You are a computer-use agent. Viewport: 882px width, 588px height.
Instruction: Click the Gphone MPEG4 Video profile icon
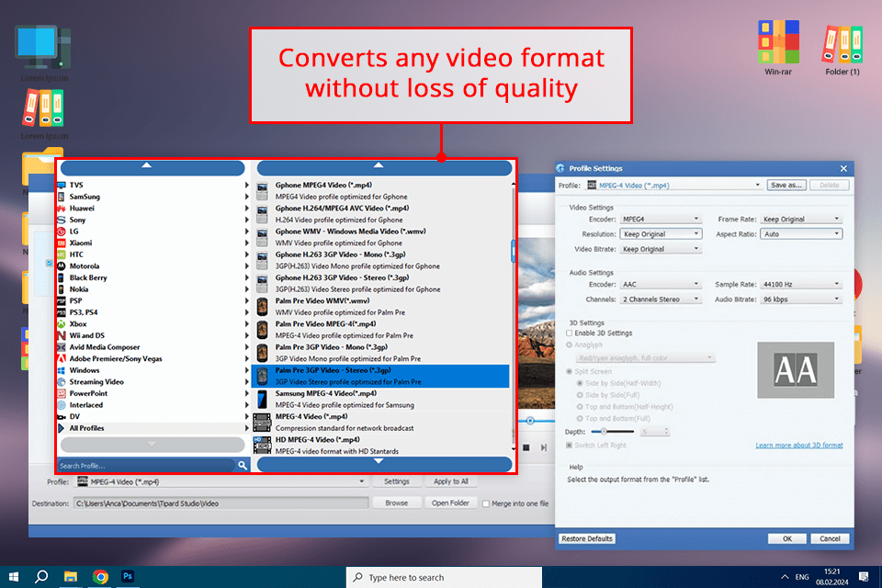point(262,191)
